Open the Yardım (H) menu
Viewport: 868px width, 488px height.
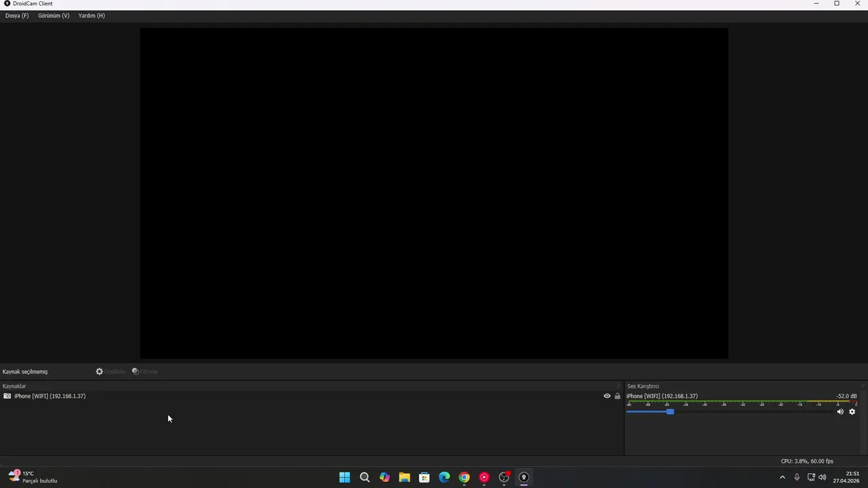(x=92, y=16)
